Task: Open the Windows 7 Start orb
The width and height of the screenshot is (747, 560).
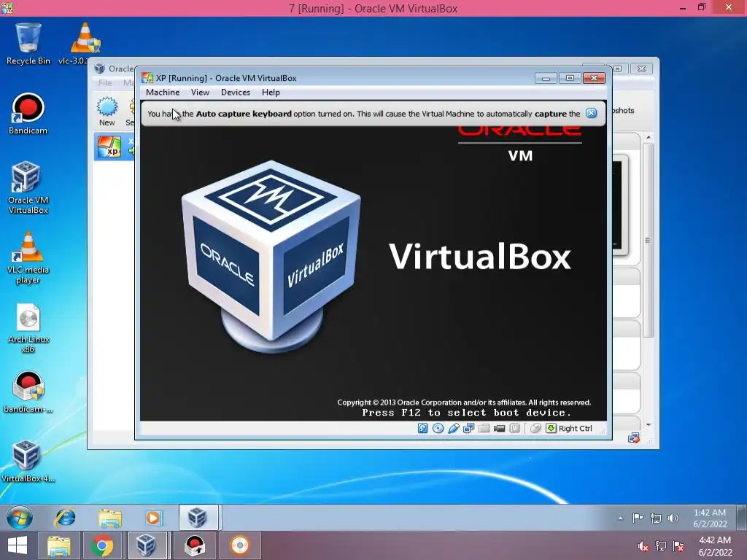Action: coord(20,518)
